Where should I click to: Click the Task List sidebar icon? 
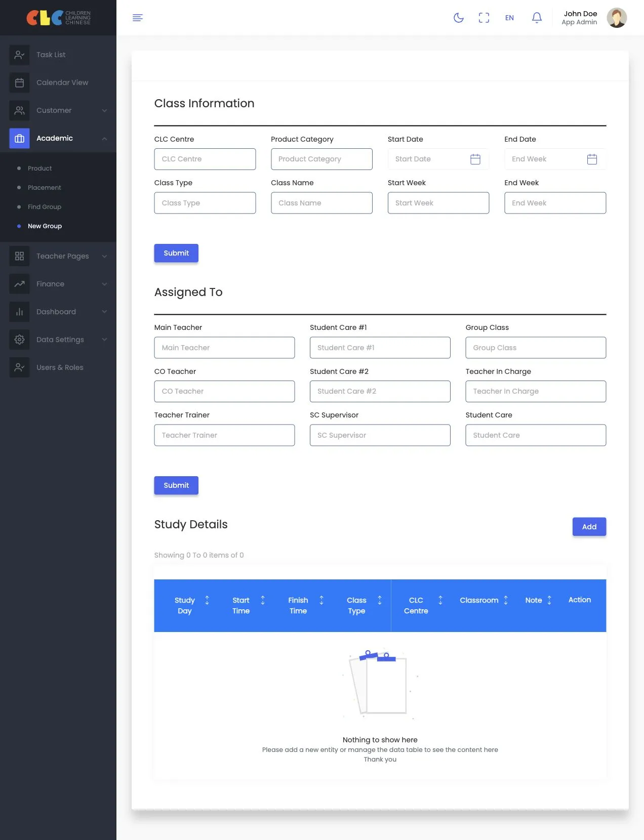[19, 55]
